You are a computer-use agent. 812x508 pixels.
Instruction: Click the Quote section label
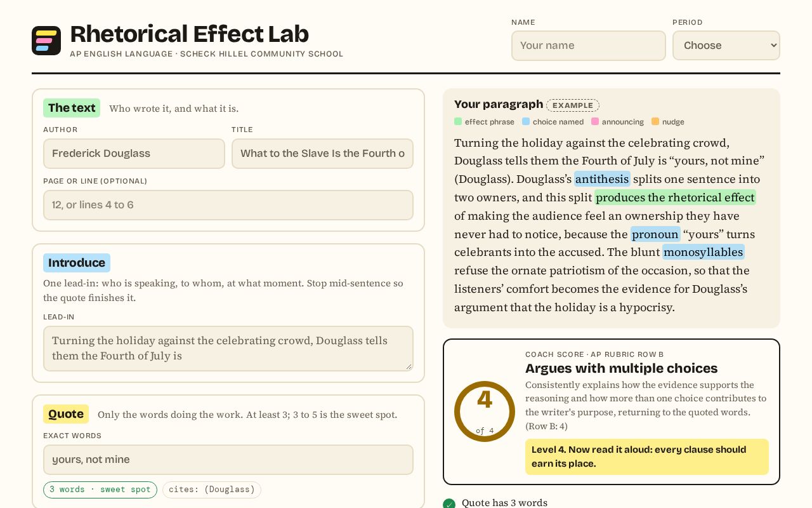coord(66,414)
